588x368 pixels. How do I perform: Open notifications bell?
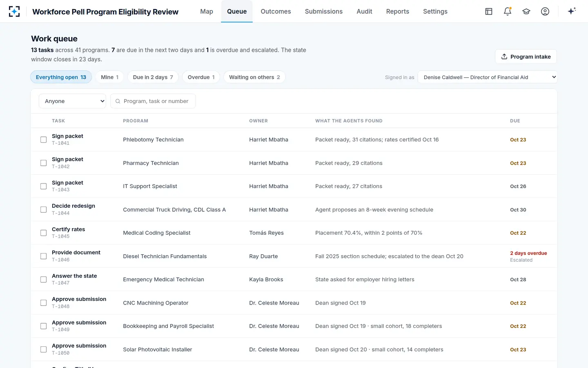click(508, 11)
